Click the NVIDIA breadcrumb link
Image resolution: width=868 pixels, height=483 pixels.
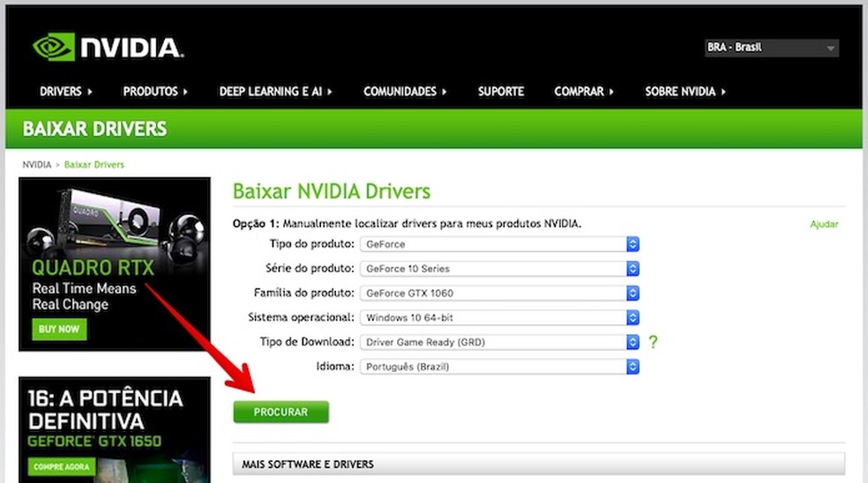[x=37, y=165]
